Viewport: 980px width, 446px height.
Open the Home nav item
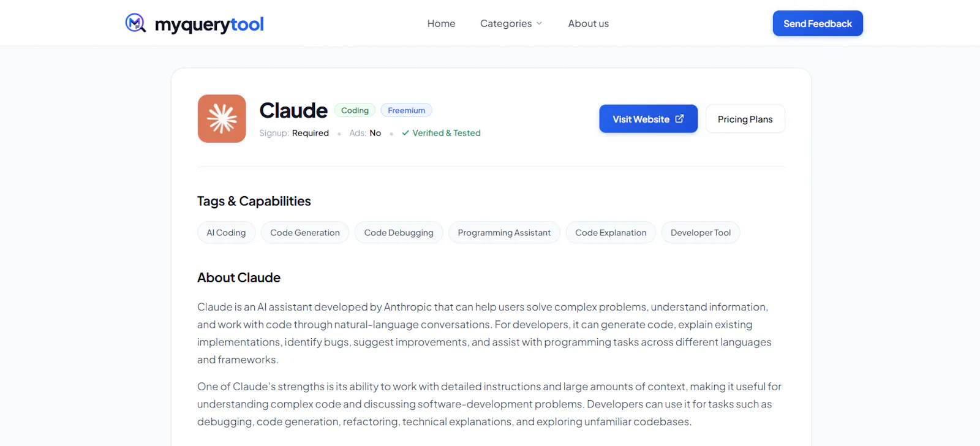point(441,23)
